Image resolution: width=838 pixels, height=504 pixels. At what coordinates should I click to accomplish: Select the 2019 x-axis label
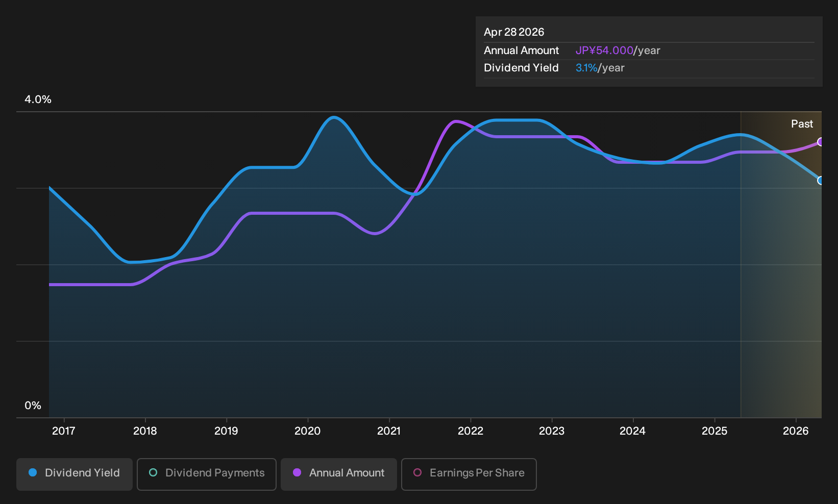(226, 431)
